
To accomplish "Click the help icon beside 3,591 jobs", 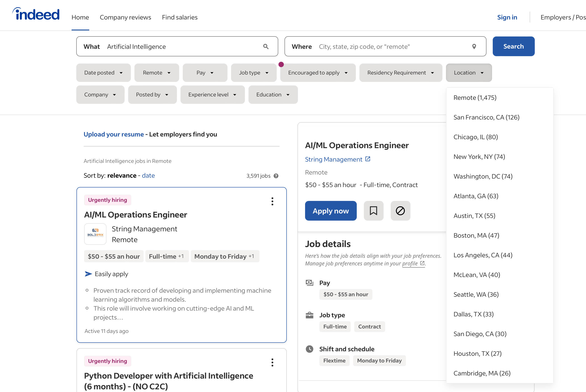I will click(x=276, y=176).
